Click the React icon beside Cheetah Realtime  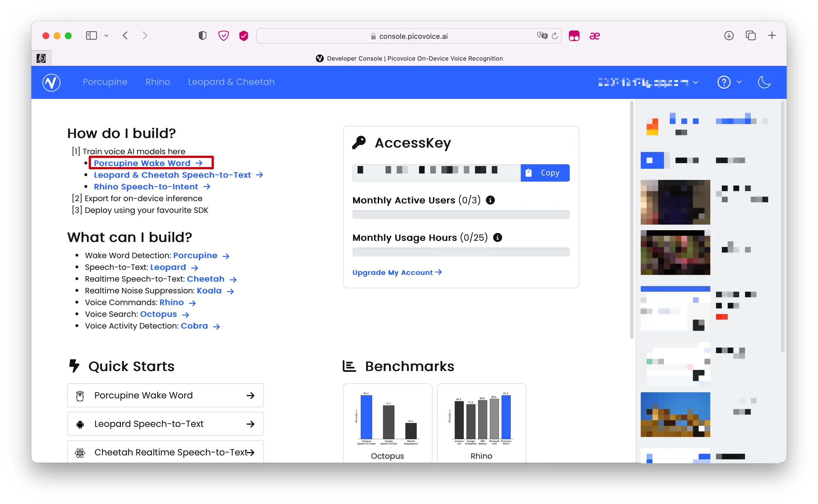tap(80, 453)
